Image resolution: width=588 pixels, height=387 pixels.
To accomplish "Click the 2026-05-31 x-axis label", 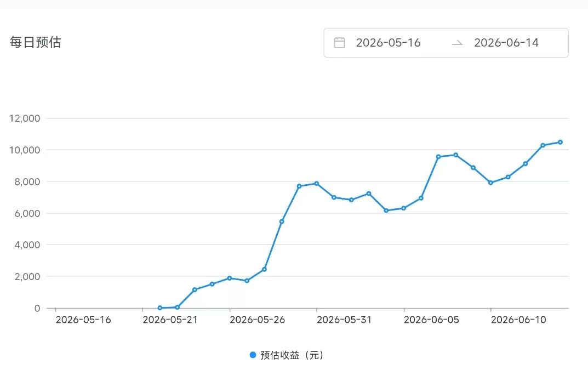I will point(344,320).
